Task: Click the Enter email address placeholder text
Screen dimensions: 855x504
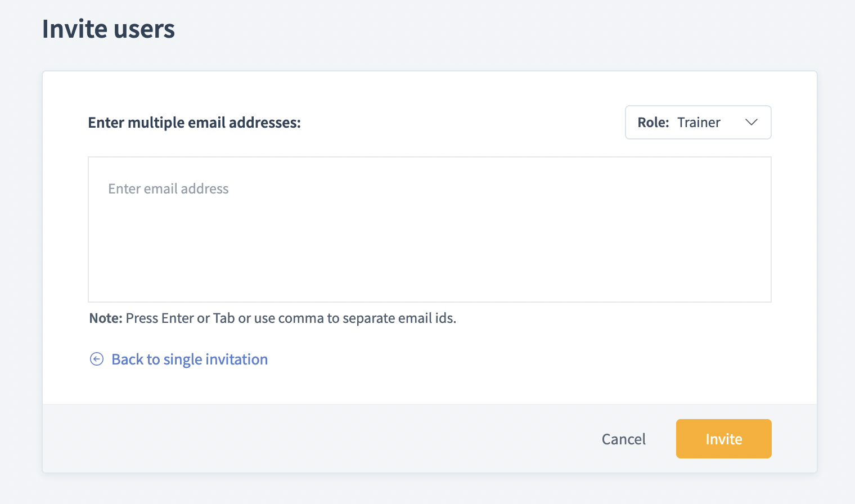Action: pyautogui.click(x=168, y=188)
